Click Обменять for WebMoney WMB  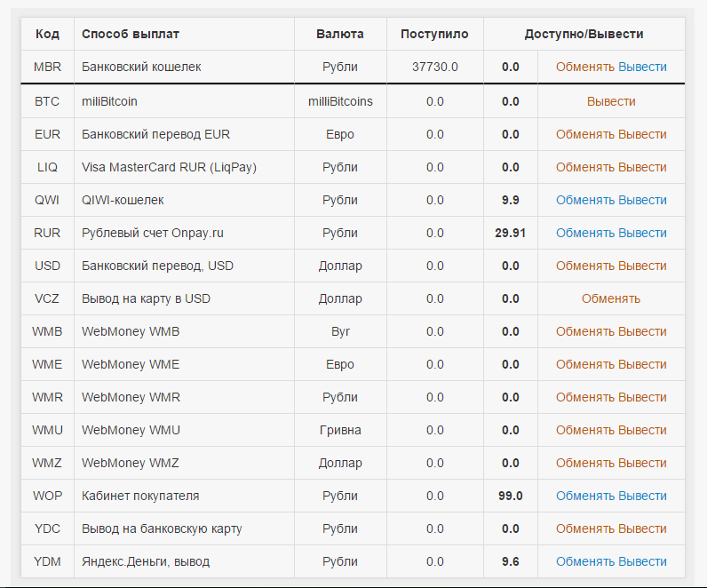point(585,331)
